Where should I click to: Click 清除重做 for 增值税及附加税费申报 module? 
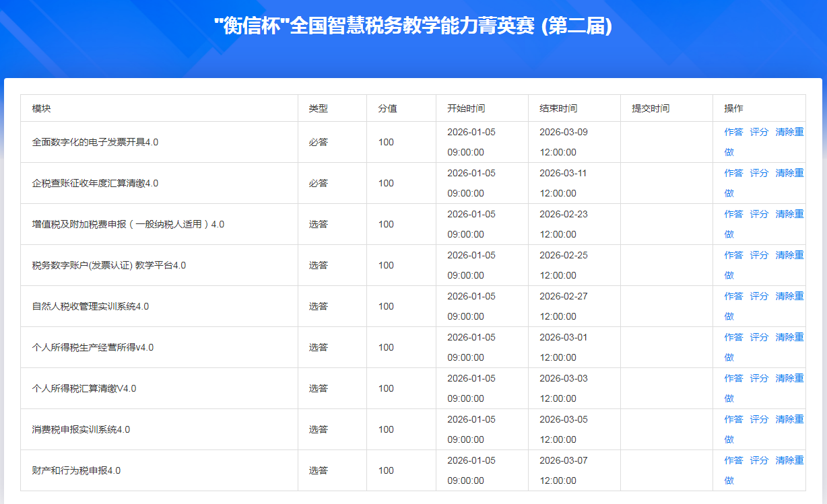pos(789,214)
